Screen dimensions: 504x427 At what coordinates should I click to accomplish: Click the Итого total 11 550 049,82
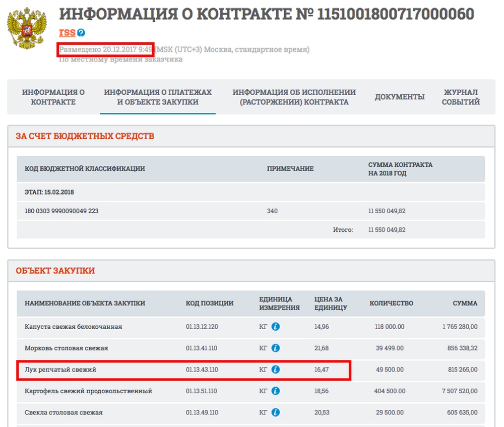tap(387, 230)
